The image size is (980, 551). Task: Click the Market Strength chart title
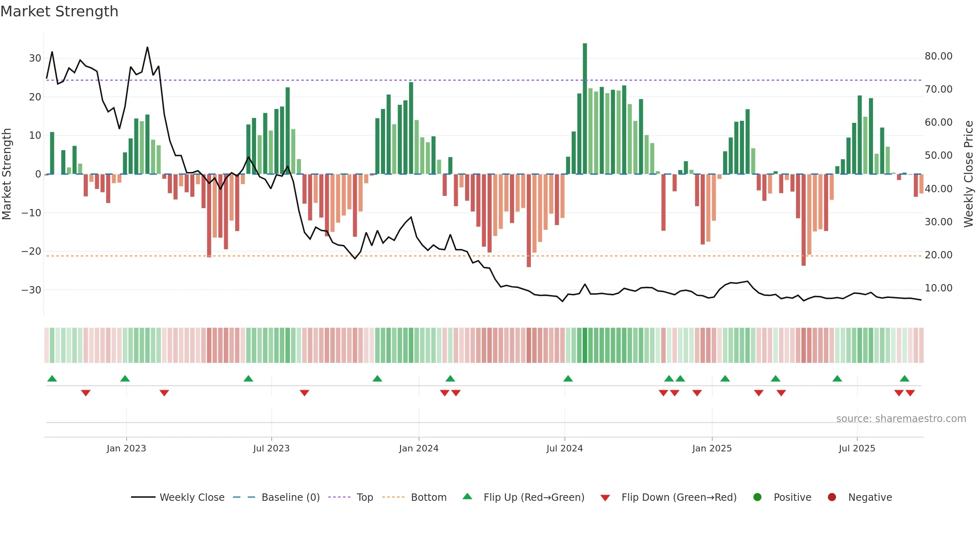[59, 11]
